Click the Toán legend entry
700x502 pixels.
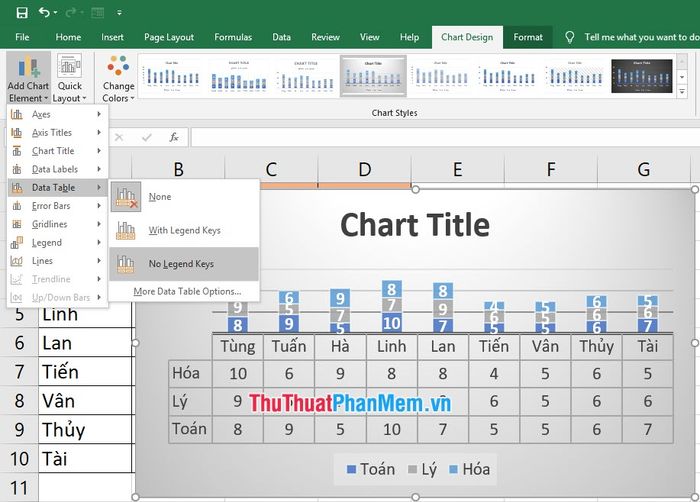[371, 469]
